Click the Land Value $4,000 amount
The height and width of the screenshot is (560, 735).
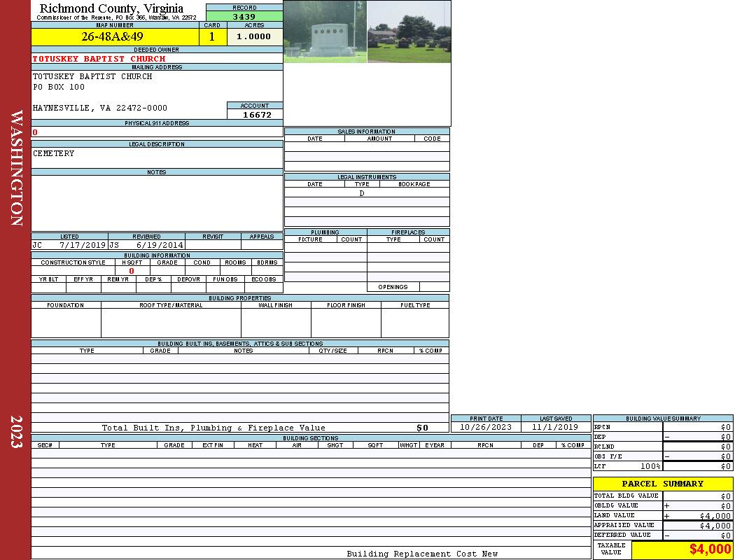coord(714,516)
